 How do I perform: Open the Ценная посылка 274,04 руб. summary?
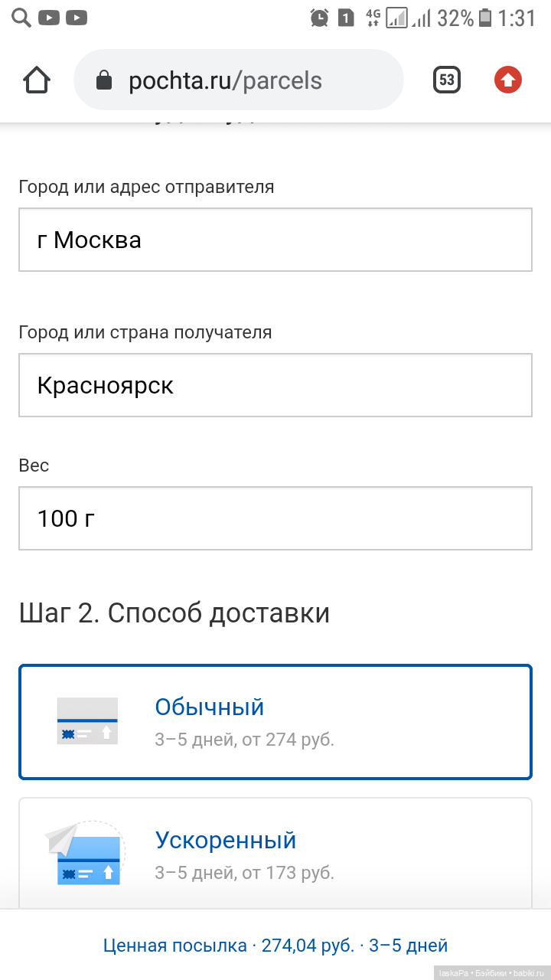[x=275, y=946]
